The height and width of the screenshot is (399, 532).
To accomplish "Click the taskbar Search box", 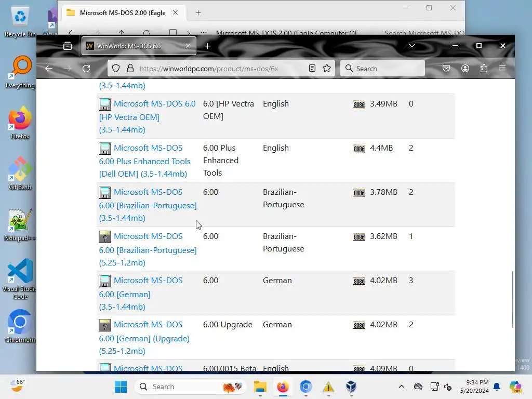I will pyautogui.click(x=191, y=387).
